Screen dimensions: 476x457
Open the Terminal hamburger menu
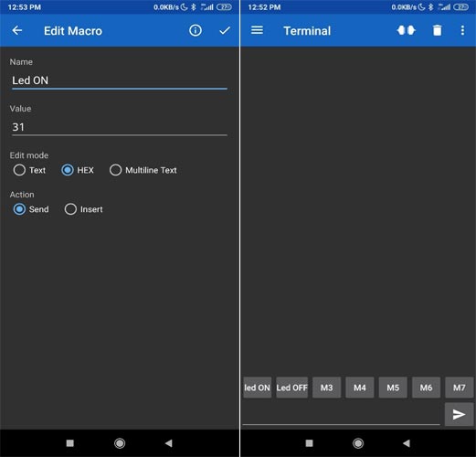click(257, 30)
